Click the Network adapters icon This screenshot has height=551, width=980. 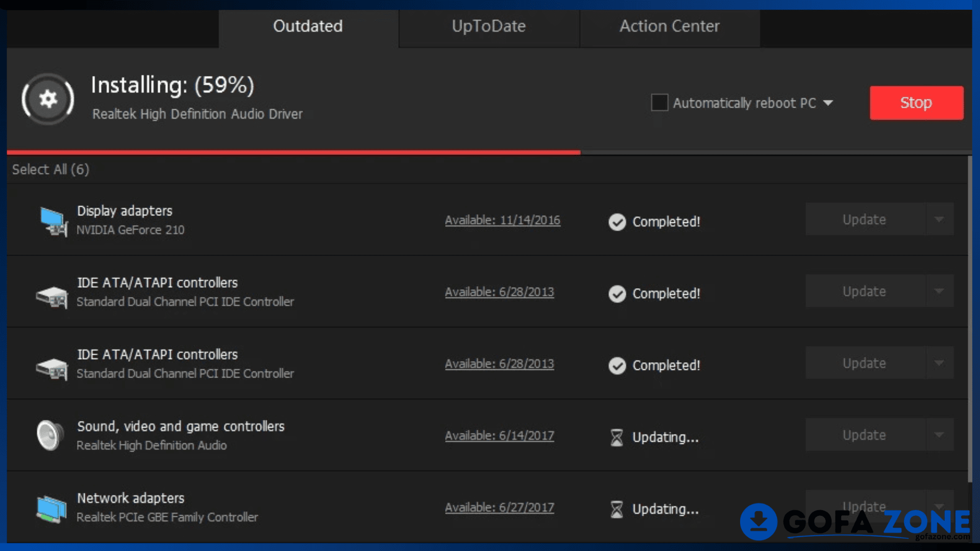tap(52, 509)
